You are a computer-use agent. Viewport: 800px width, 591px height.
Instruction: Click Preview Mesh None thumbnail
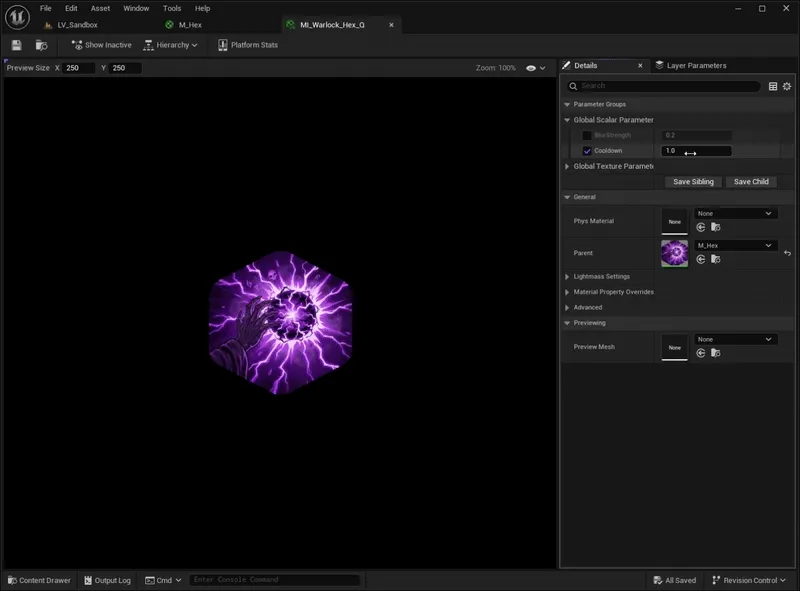pyautogui.click(x=674, y=348)
